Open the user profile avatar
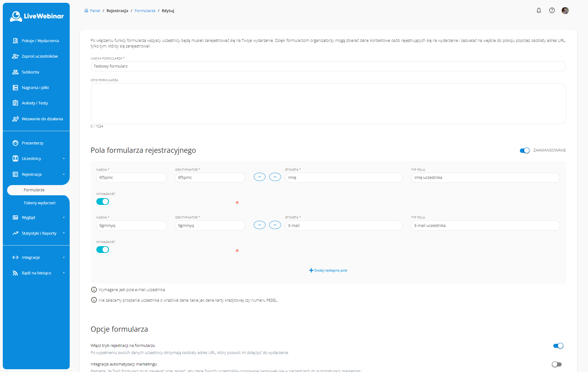This screenshot has height=372, width=588. [565, 11]
